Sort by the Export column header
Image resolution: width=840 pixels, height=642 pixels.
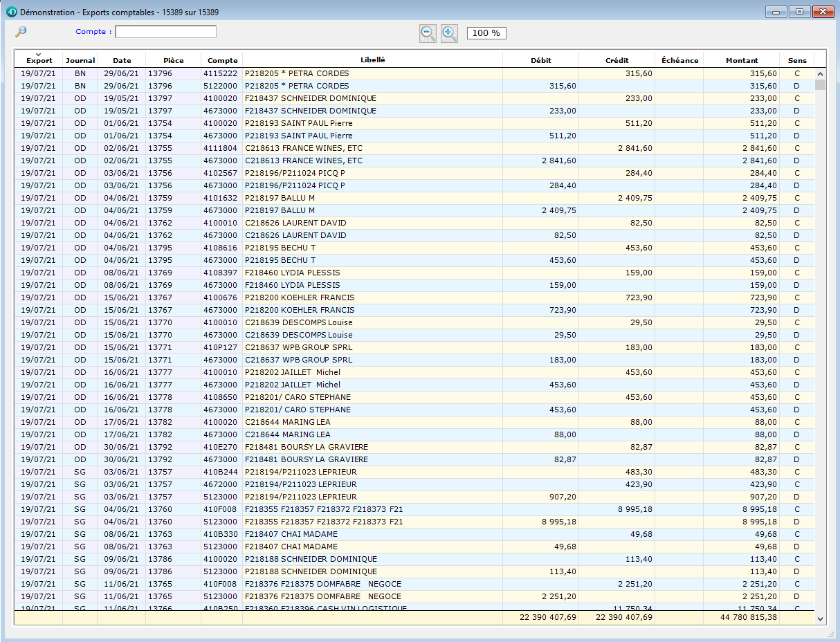[x=39, y=60]
